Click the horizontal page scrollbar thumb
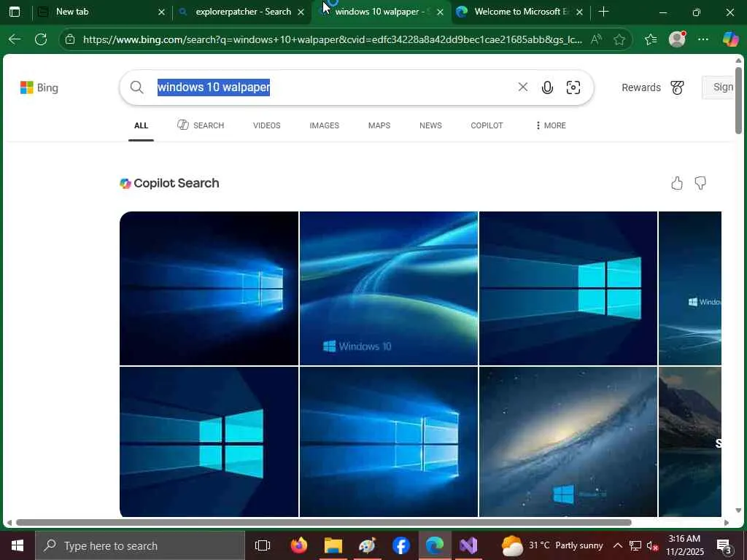 point(324,522)
